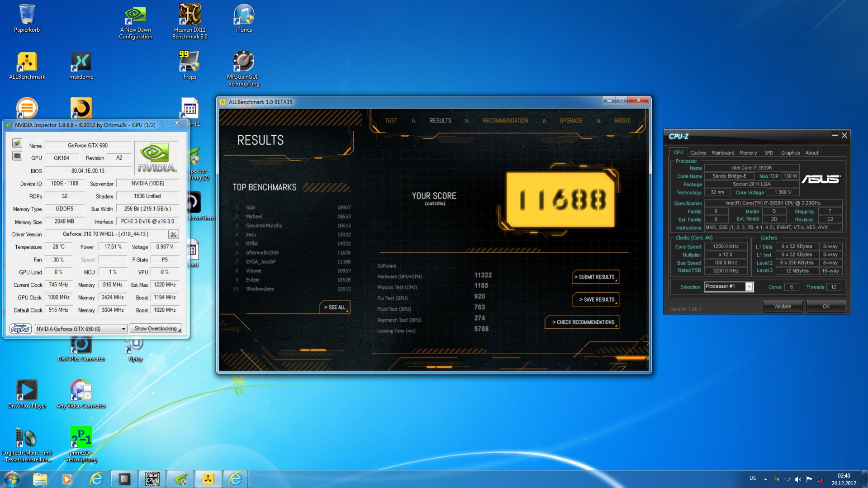The width and height of the screenshot is (868, 488).
Task: Switch to CPU-Z taskbar button
Action: [152, 479]
